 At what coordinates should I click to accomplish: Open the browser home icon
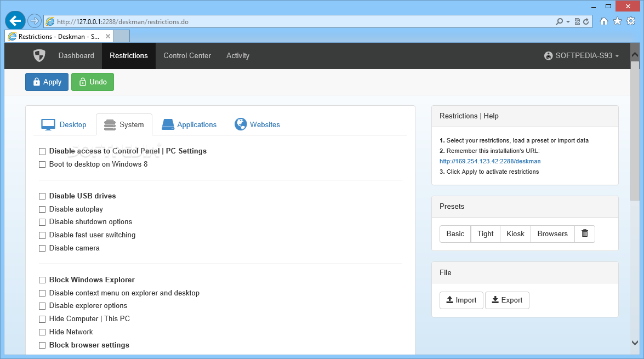coord(604,21)
